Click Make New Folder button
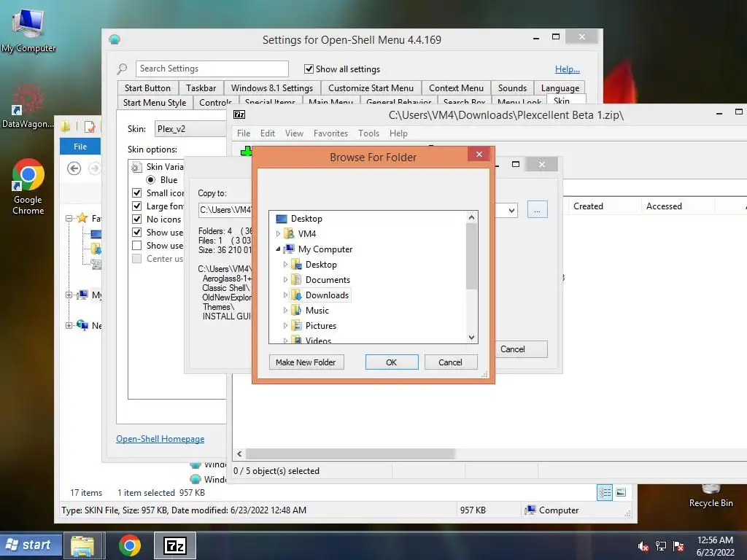The height and width of the screenshot is (560, 747). (x=306, y=362)
